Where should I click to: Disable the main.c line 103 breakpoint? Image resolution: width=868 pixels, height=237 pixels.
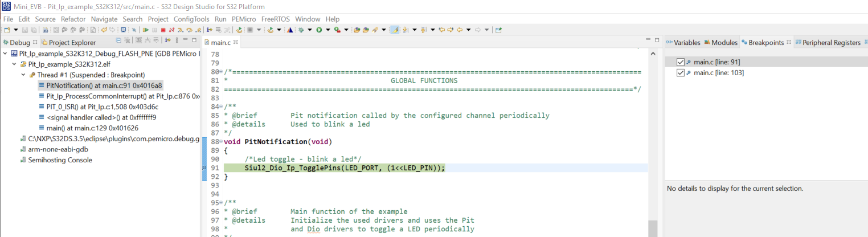click(680, 73)
